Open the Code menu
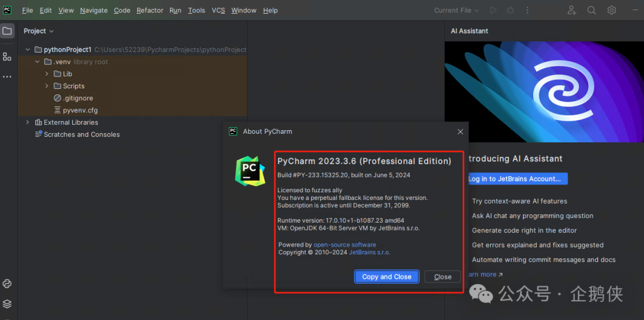Image resolution: width=644 pixels, height=320 pixels. (122, 10)
